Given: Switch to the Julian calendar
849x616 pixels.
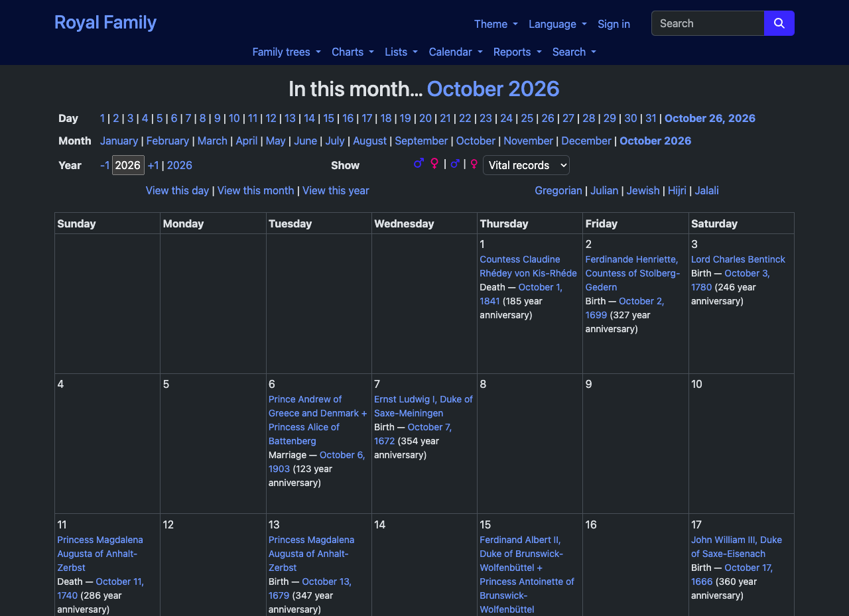Looking at the screenshot, I should [604, 190].
